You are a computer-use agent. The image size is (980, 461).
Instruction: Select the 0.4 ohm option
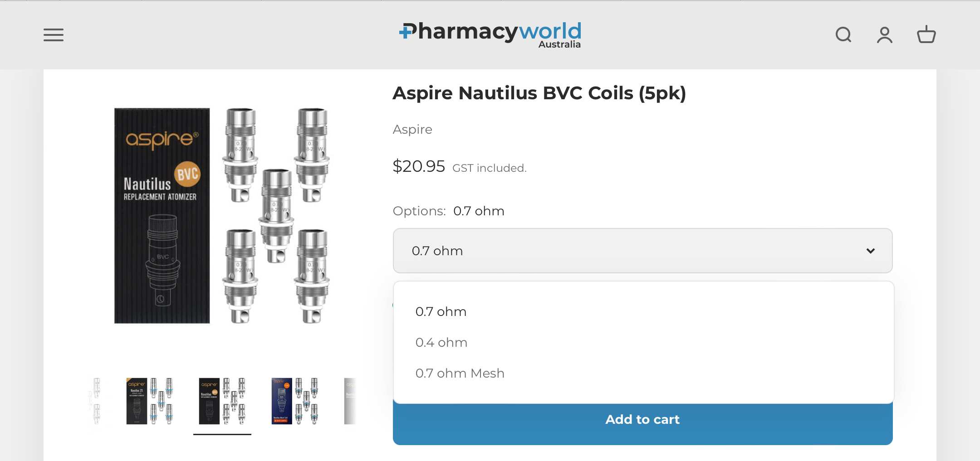click(x=441, y=343)
